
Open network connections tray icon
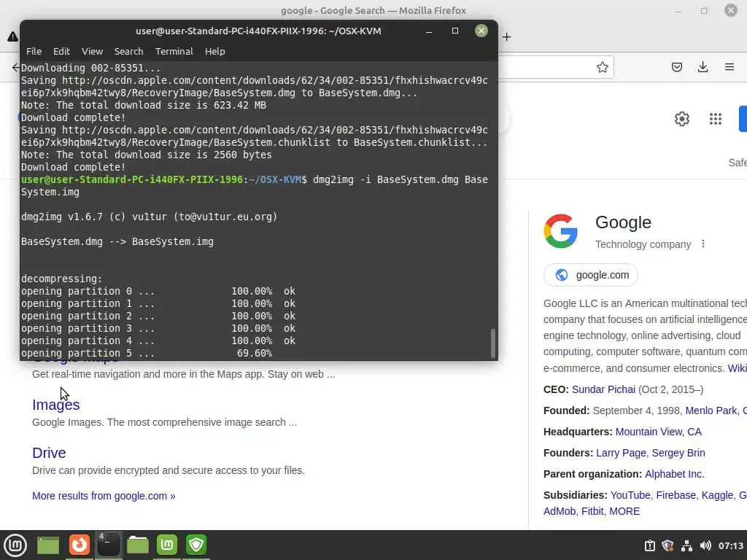coord(686,545)
